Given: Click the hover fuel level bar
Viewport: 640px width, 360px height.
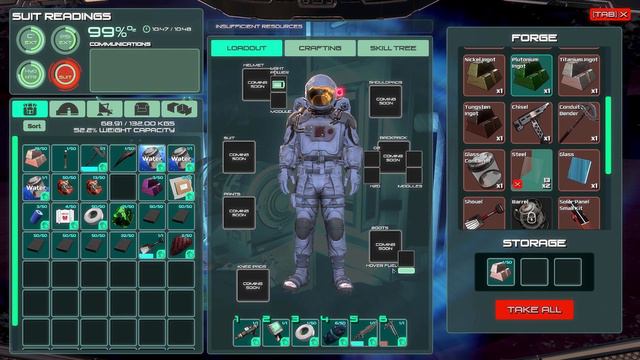Looking at the screenshot, I should tap(407, 271).
